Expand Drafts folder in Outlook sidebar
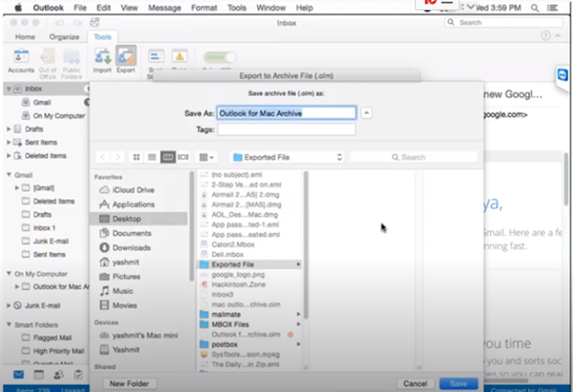573x392 pixels. coord(8,129)
